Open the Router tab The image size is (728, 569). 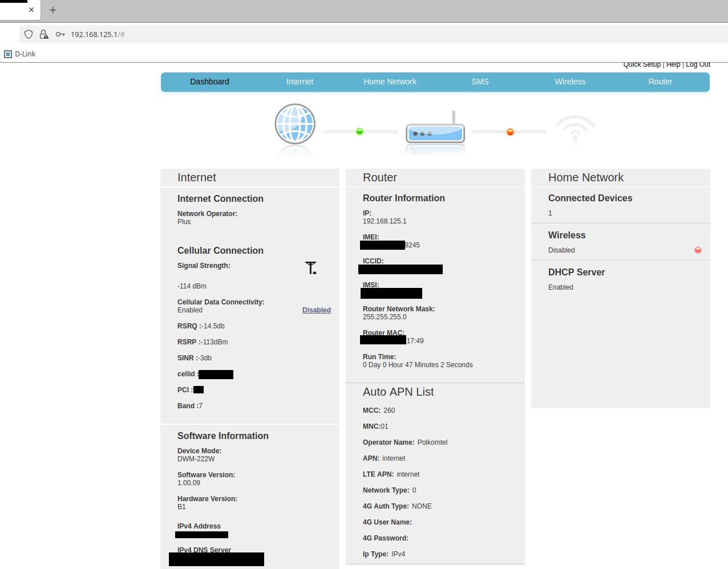(x=660, y=82)
